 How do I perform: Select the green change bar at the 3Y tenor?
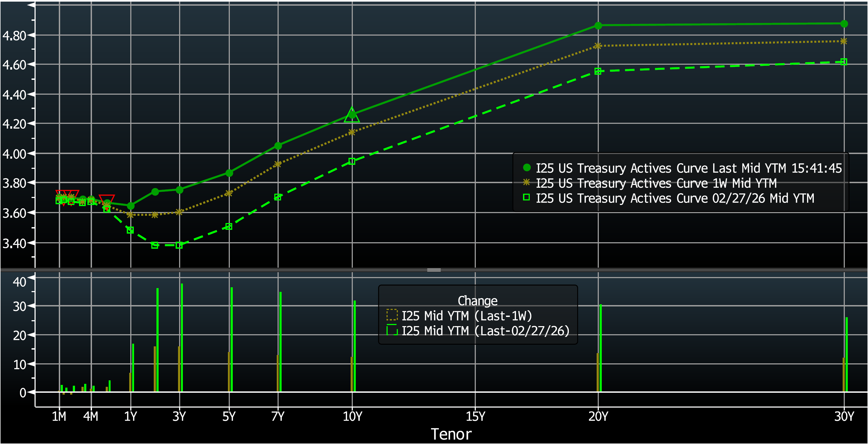point(182,337)
